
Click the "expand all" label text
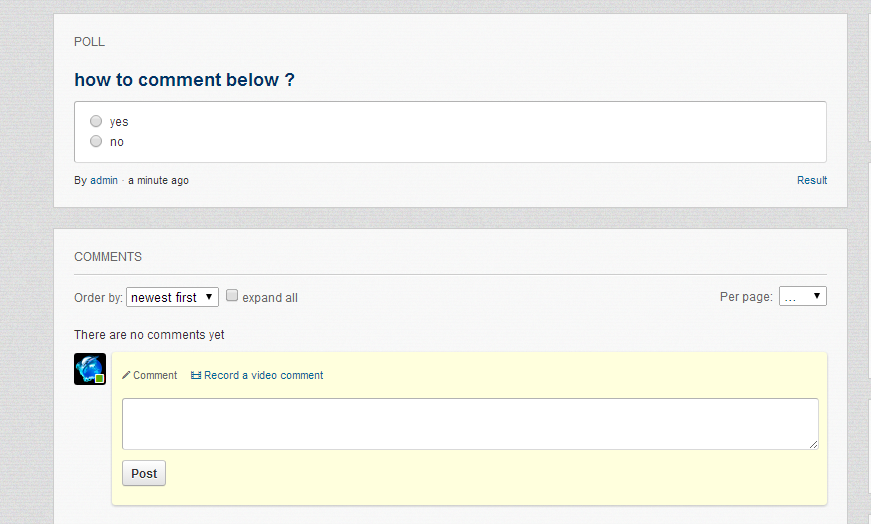[x=270, y=298]
